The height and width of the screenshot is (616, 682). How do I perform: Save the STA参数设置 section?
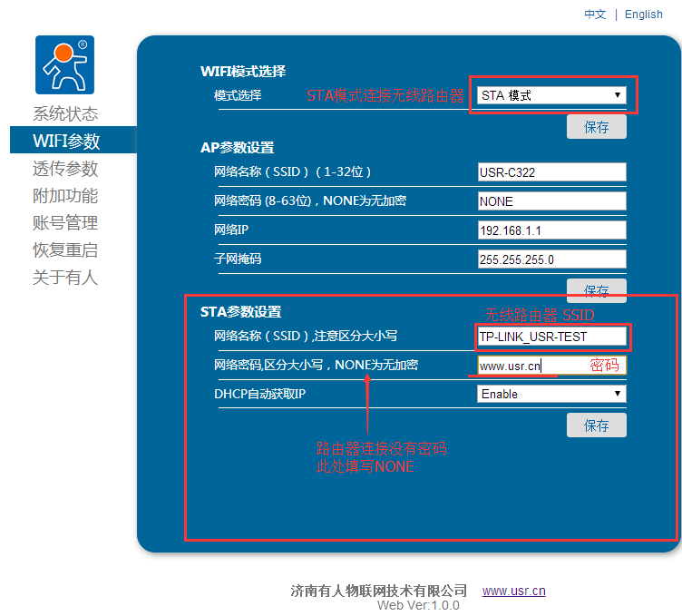pyautogui.click(x=597, y=425)
